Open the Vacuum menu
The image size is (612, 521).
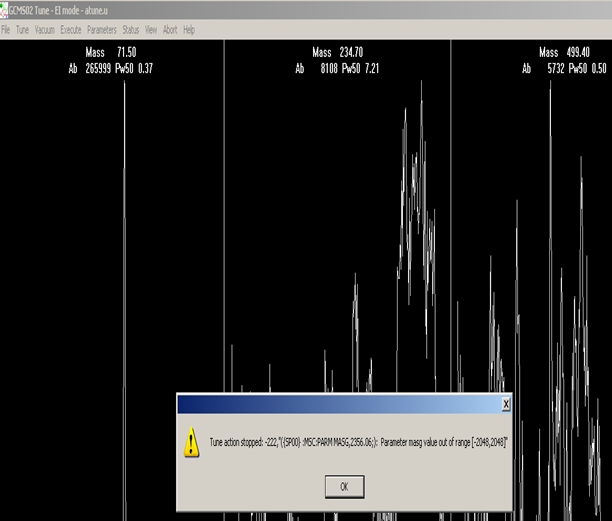44,30
